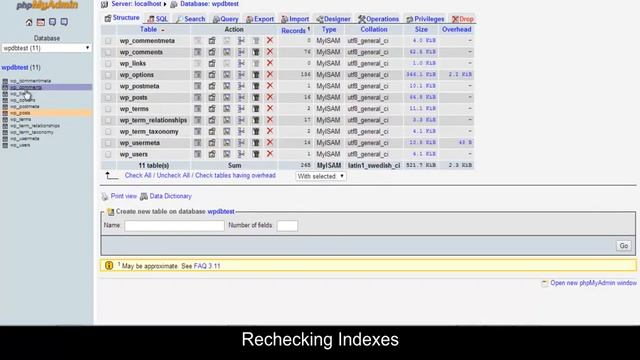This screenshot has height=360, width=640.
Task: Click Browse icon for wp_posts row
Action: pos(198,98)
